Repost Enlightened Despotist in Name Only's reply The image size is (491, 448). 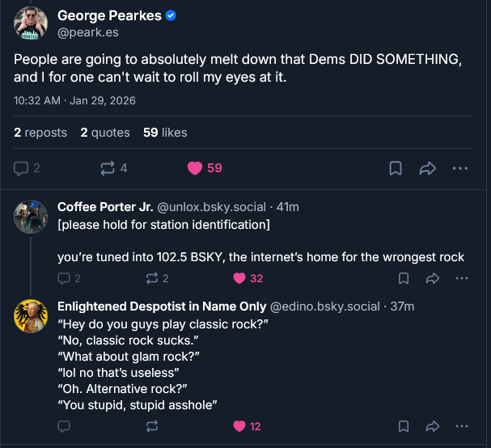point(150,426)
